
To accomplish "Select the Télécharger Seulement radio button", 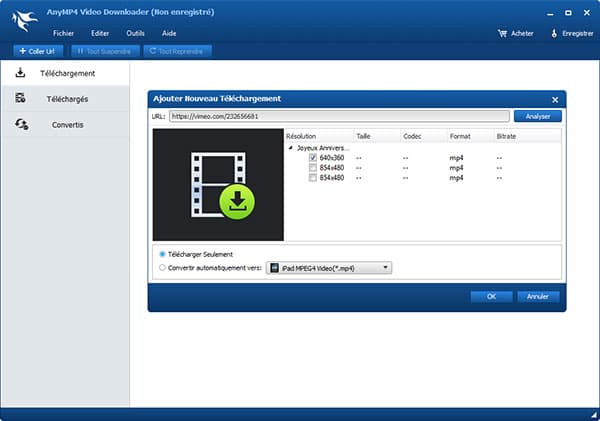I will 163,254.
